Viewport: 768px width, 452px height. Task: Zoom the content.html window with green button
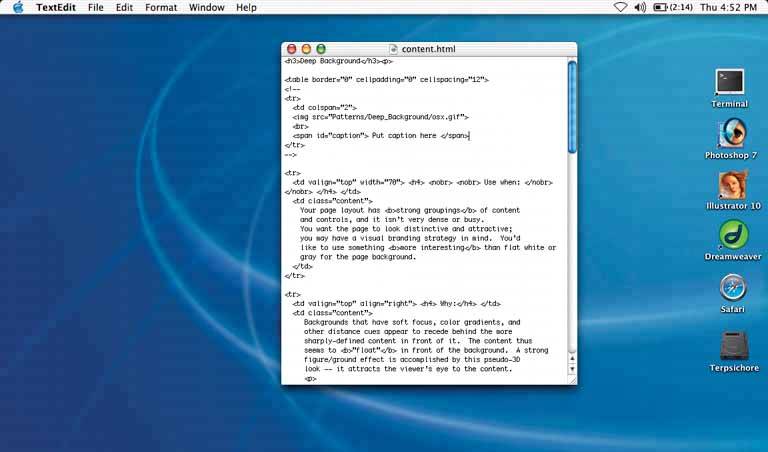321,49
